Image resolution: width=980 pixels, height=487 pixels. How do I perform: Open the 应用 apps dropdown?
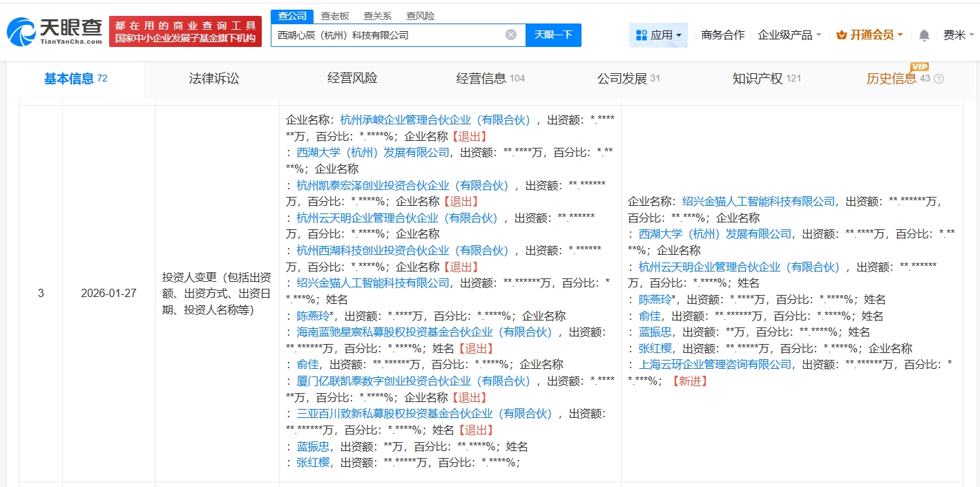click(x=658, y=35)
